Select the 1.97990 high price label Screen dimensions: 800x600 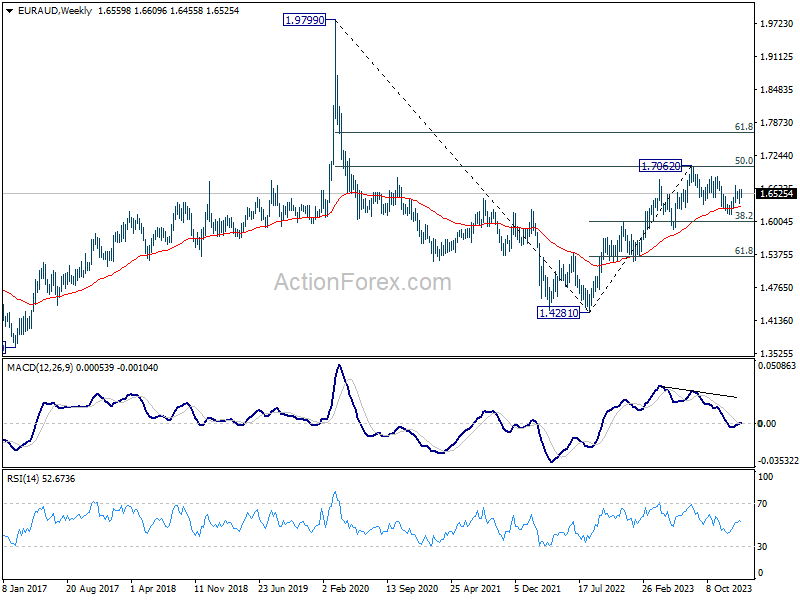pos(304,20)
